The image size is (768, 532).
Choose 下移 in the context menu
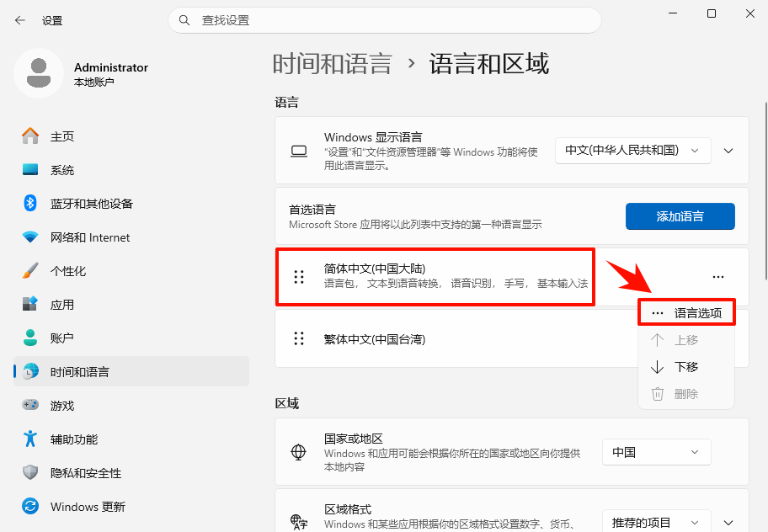point(686,367)
